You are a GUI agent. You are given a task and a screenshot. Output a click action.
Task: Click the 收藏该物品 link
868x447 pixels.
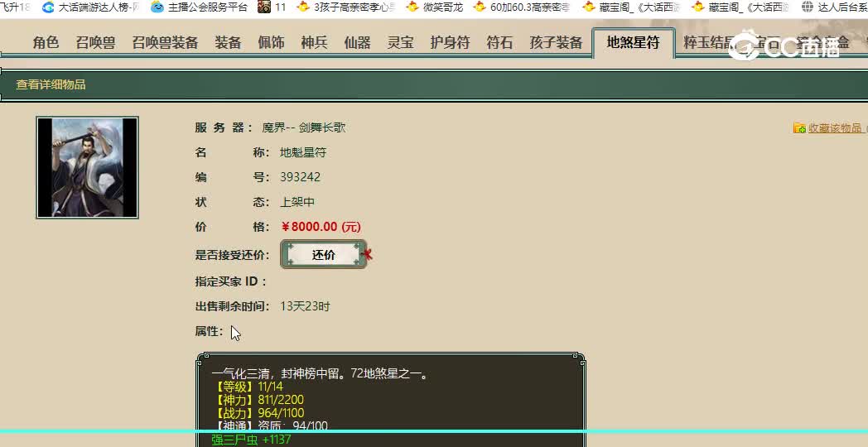coord(835,127)
